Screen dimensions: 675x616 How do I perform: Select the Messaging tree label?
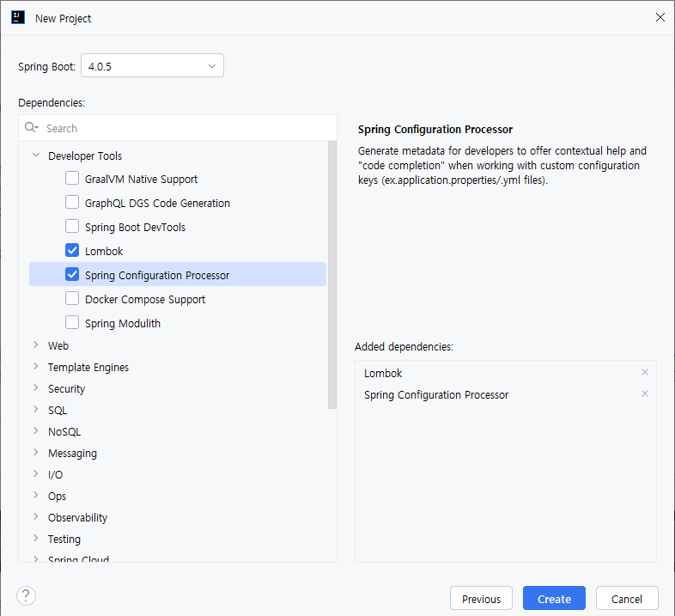pyautogui.click(x=72, y=454)
